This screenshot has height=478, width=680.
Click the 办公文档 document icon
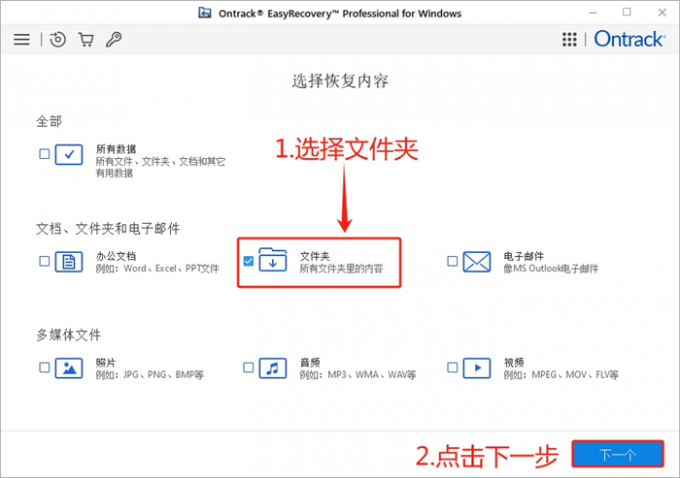coord(69,262)
